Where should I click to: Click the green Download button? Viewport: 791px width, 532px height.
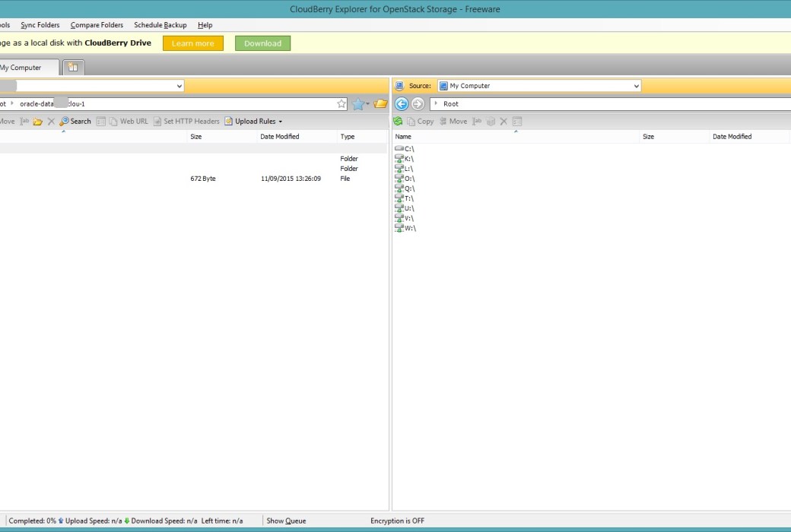click(x=262, y=43)
